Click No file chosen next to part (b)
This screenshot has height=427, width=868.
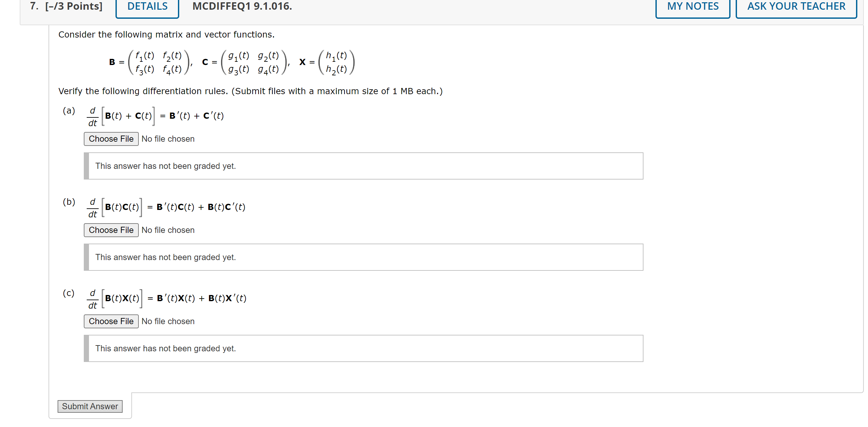168,230
